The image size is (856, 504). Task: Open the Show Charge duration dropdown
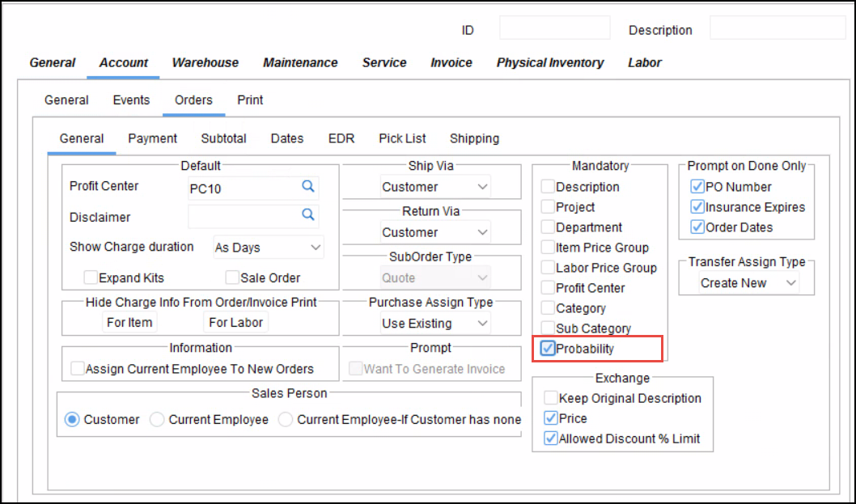coord(268,248)
